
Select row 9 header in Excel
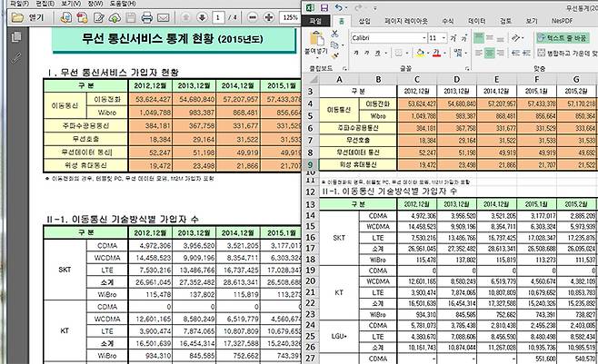(x=310, y=164)
